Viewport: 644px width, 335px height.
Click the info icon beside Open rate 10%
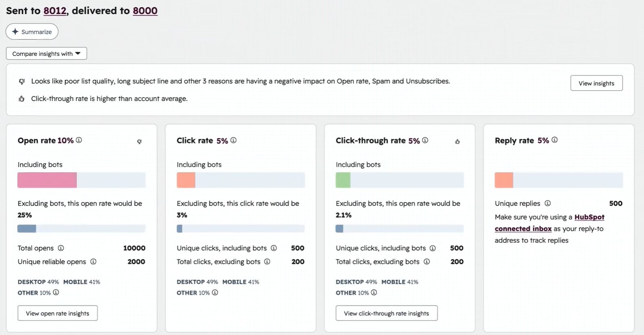pyautogui.click(x=79, y=140)
